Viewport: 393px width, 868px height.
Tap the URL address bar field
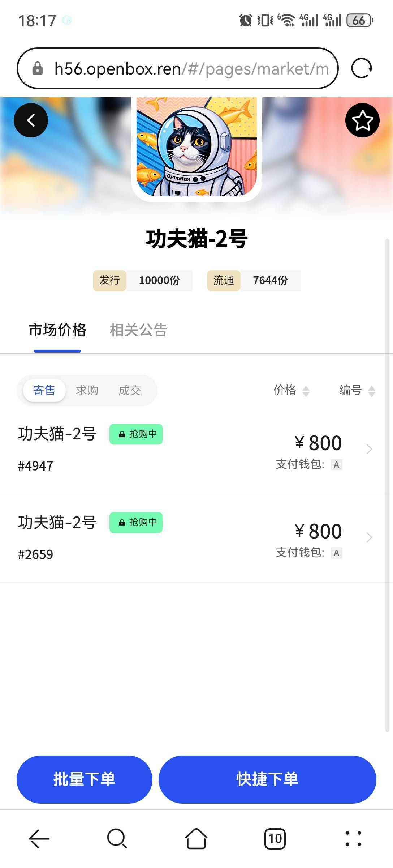click(x=178, y=68)
